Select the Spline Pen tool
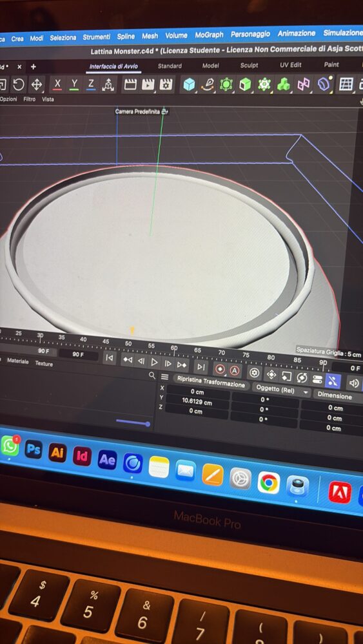Viewport: 363px width, 644px height. click(208, 84)
